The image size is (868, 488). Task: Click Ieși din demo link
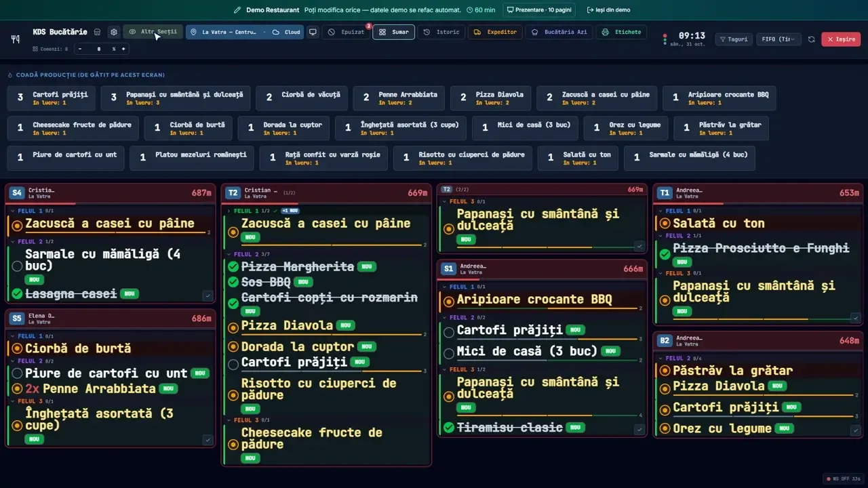[608, 10]
